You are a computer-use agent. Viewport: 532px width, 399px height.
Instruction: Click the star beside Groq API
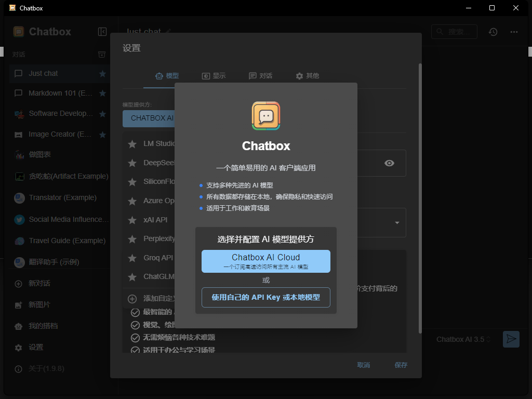(132, 258)
